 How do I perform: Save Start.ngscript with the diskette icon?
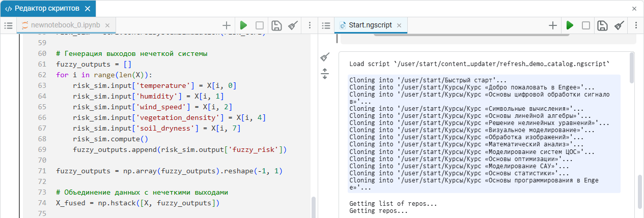[x=602, y=25]
